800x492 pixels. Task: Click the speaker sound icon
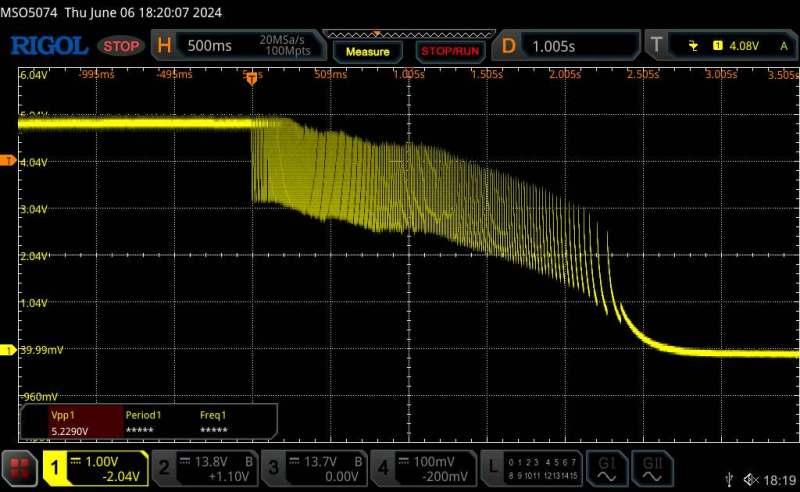point(750,480)
